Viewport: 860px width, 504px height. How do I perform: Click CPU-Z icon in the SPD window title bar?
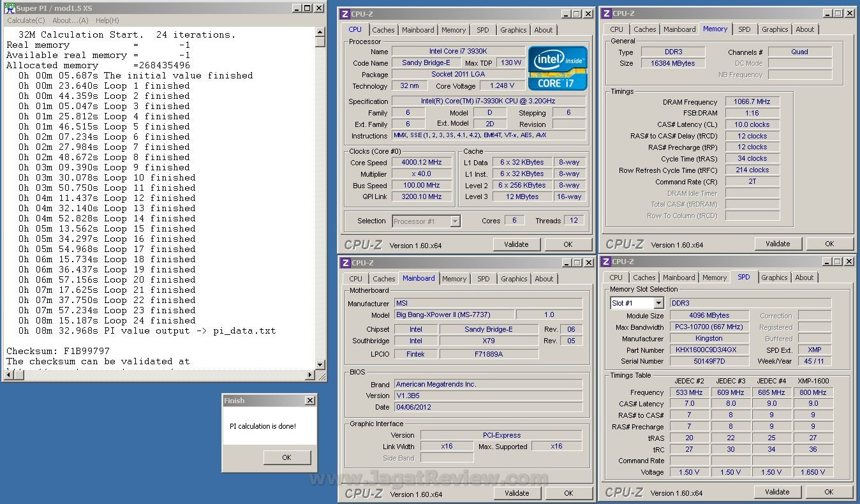point(606,262)
